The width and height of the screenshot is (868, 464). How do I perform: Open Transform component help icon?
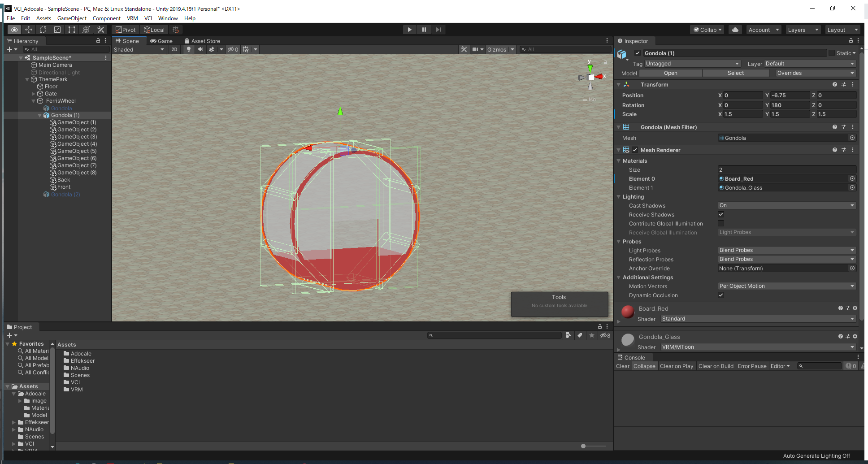tap(834, 84)
